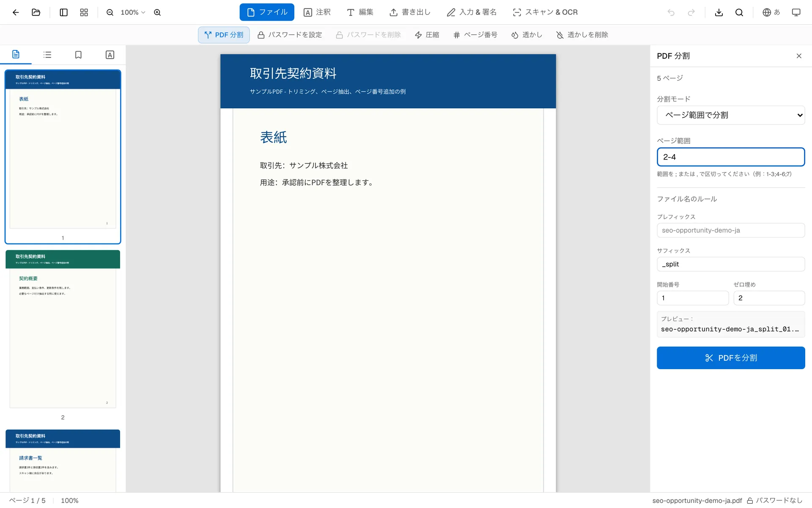Image resolution: width=812 pixels, height=508 pixels.
Task: Select the thumbnails sidebar tab icon
Action: [x=16, y=55]
